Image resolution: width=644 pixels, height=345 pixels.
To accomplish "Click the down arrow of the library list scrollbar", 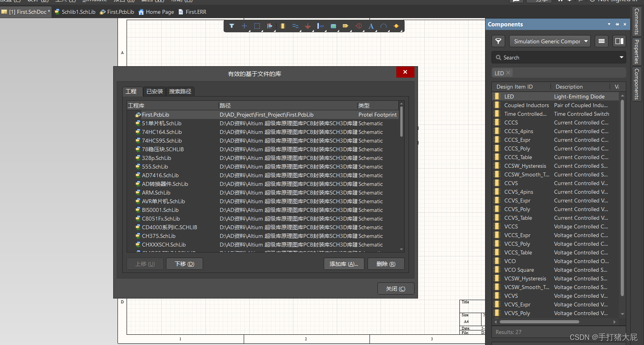I will point(401,249).
